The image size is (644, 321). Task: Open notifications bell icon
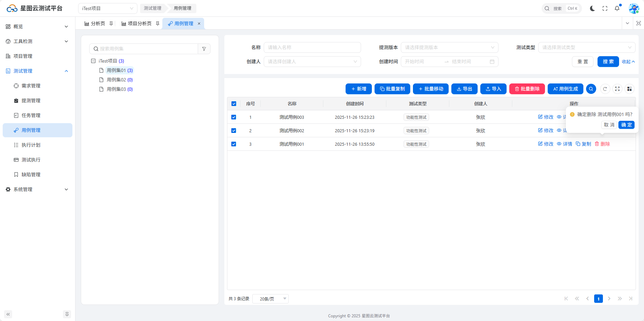[617, 8]
